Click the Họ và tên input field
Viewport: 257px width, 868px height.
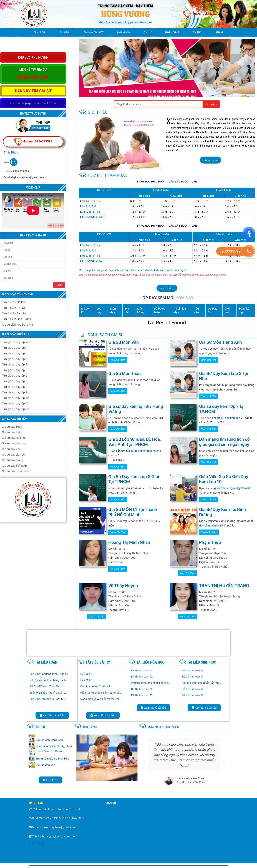pos(33,243)
